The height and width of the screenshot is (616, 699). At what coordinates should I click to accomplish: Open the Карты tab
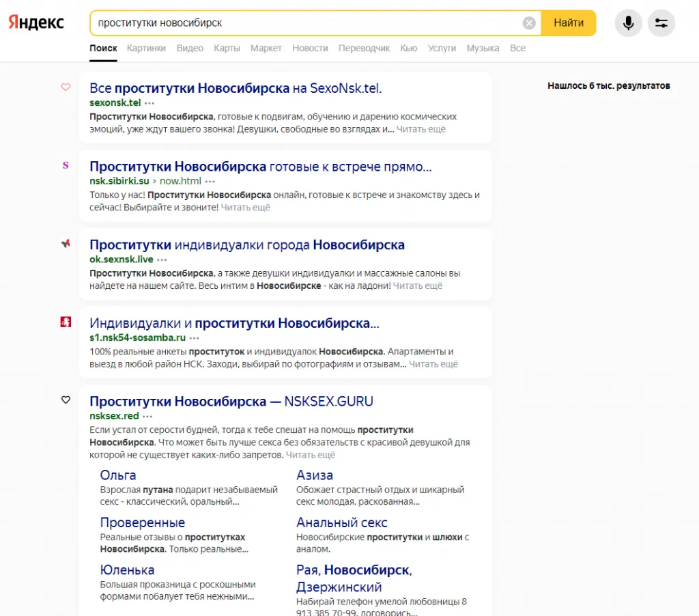(x=227, y=48)
